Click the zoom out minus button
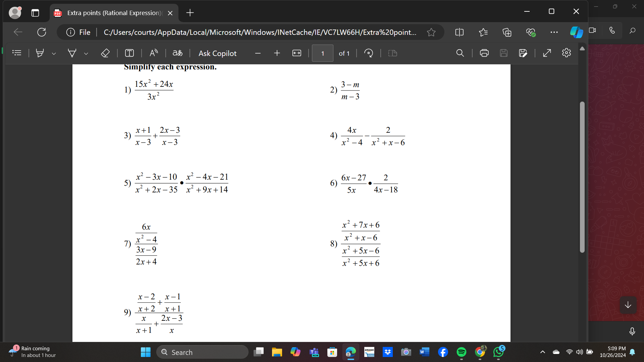Image resolution: width=644 pixels, height=362 pixels. [258, 53]
